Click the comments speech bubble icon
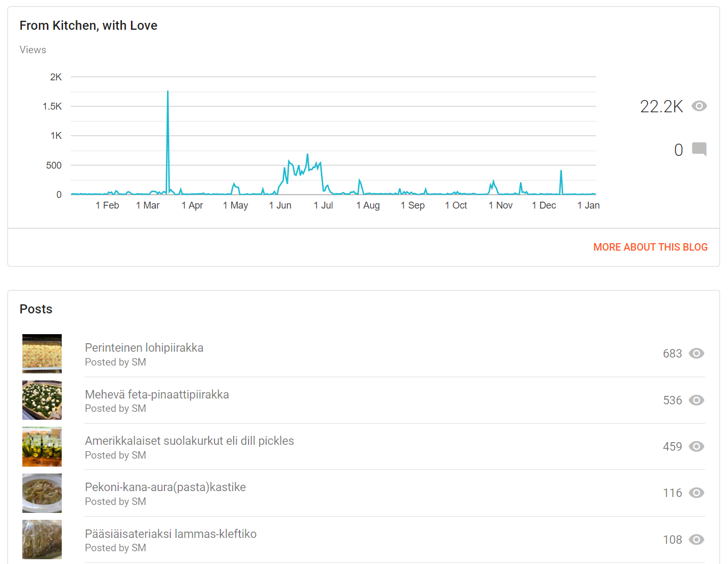Viewport: 728px width, 564px height. 699,149
